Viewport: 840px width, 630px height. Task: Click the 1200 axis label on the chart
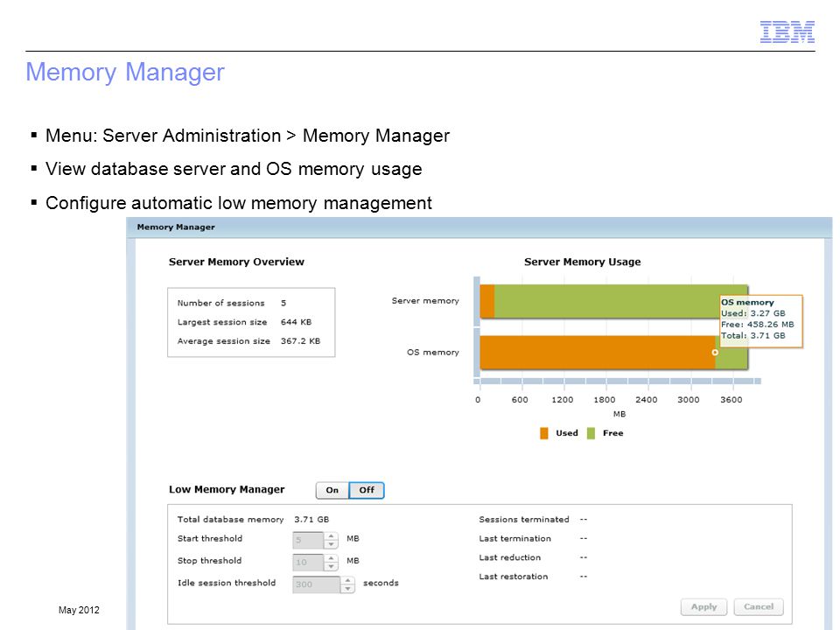(562, 400)
